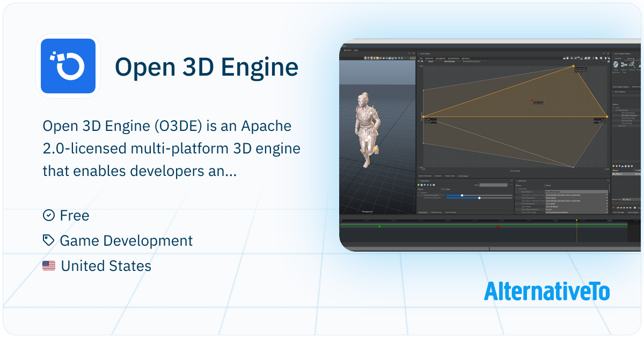Pick the Motion node icon

tap(632, 65)
